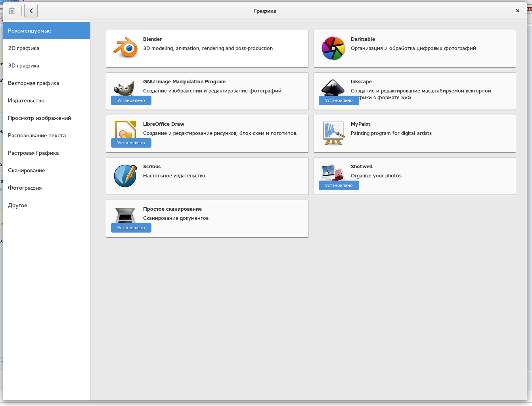The height and width of the screenshot is (406, 532).
Task: Click the Установлено badge on GIMP
Action: (x=131, y=100)
